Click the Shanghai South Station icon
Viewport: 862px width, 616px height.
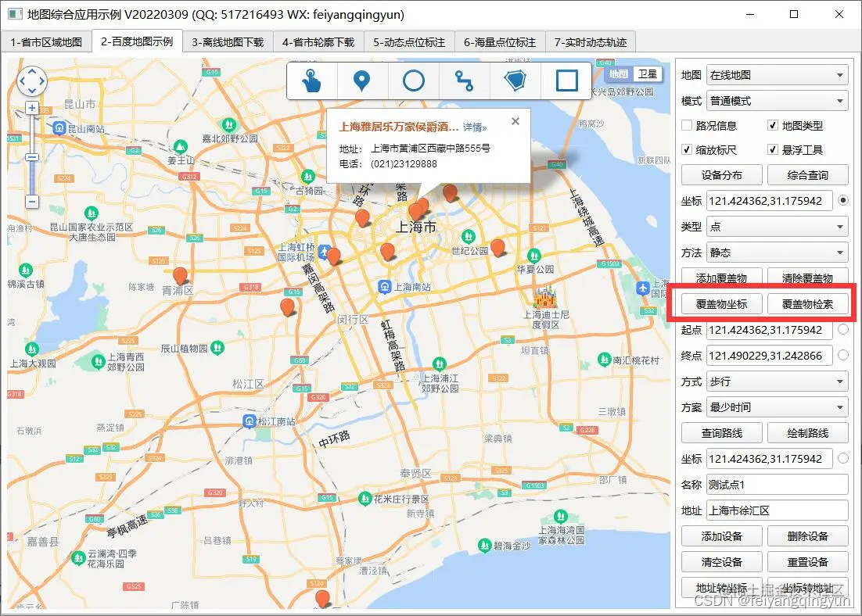click(385, 286)
